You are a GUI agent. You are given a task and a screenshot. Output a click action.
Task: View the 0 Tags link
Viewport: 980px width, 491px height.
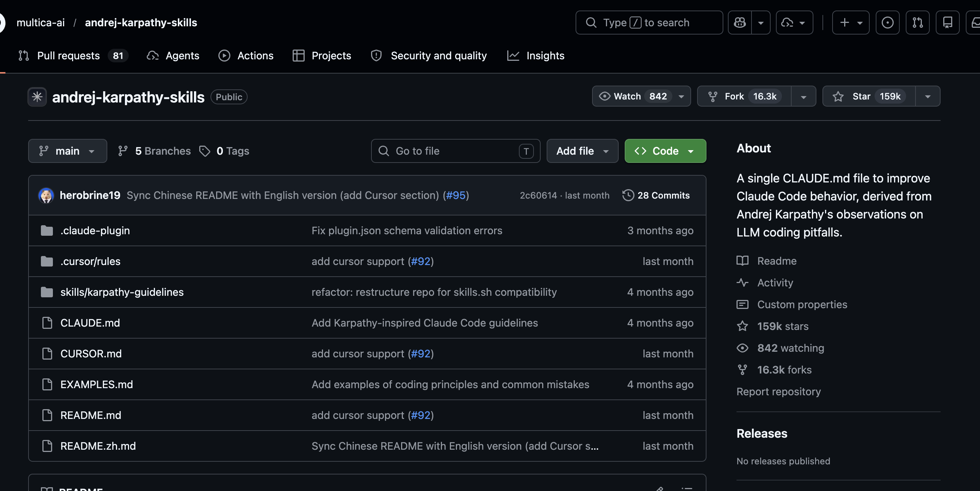tap(224, 151)
